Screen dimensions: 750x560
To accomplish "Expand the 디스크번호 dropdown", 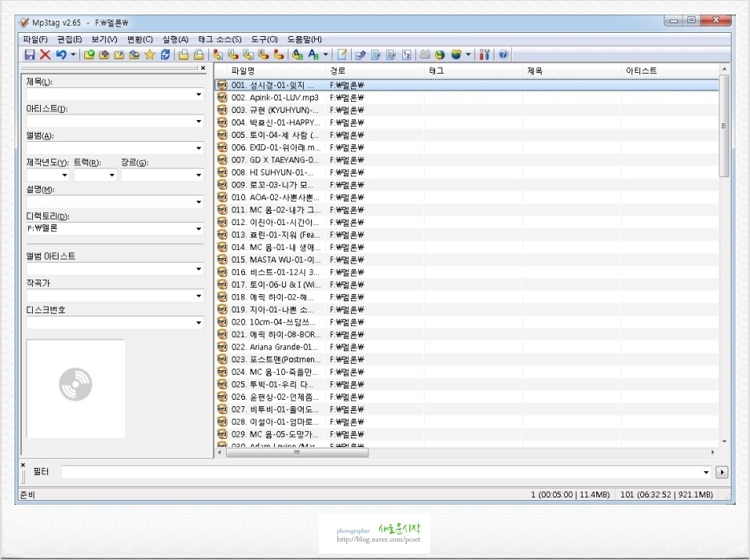I will point(199,323).
